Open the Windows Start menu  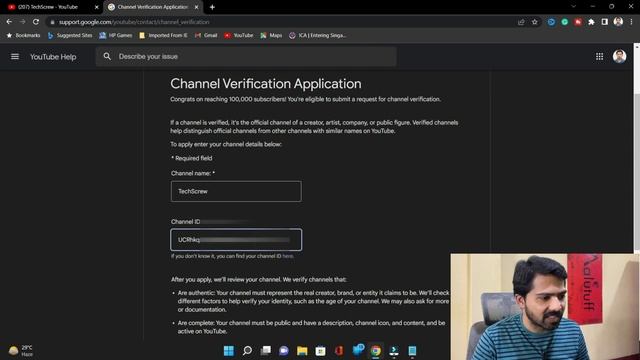tap(229, 351)
